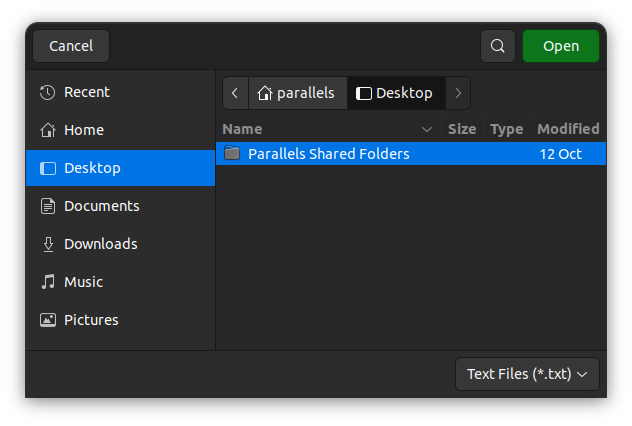632x426 pixels.
Task: Click the Music note icon in sidebar
Action: click(x=47, y=282)
